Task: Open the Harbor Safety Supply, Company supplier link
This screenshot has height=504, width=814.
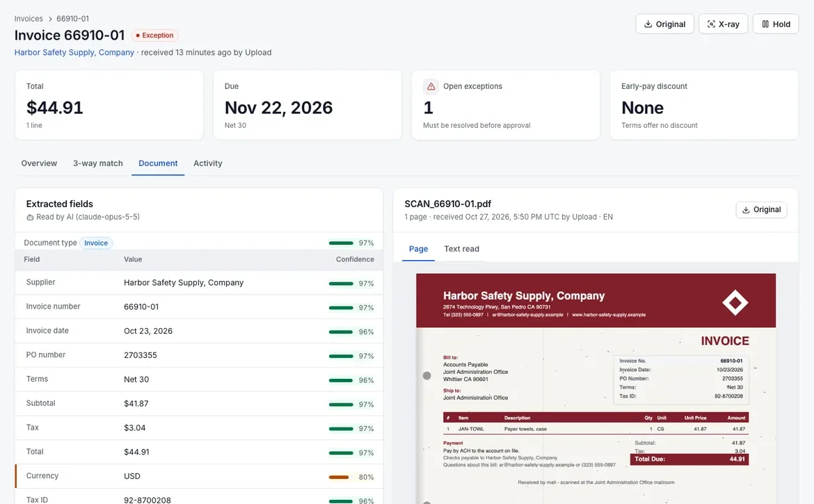Action: [74, 52]
